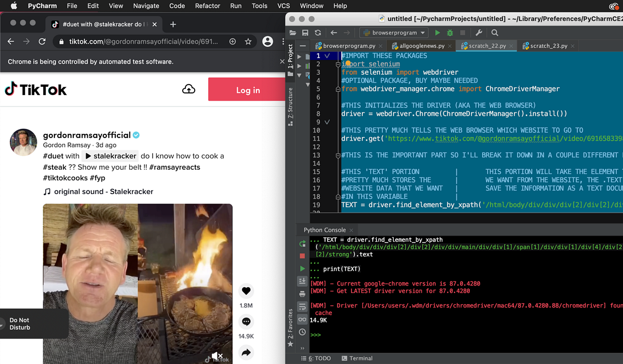Bookmark this page with the star icon
623x364 pixels.
(248, 41)
